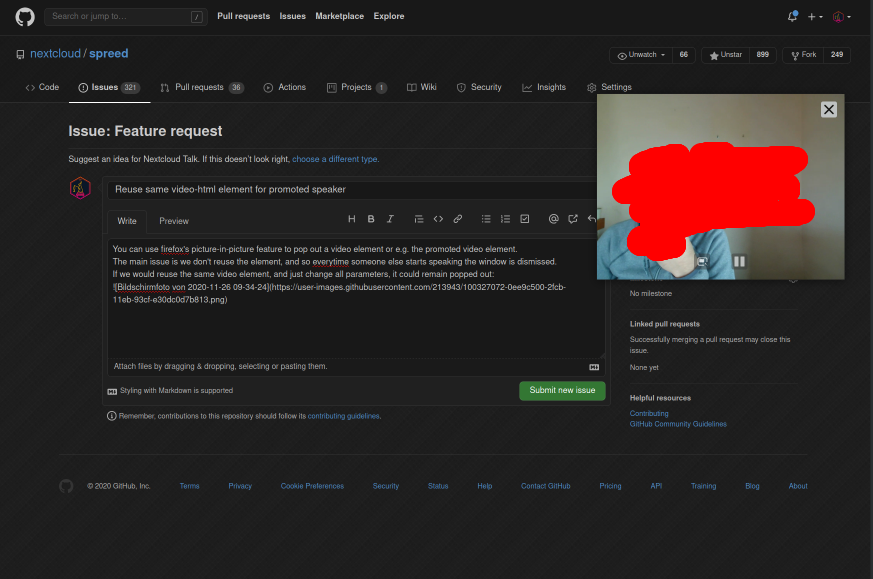View the 899 stargazers count
Image resolution: width=873 pixels, height=579 pixels.
point(763,55)
